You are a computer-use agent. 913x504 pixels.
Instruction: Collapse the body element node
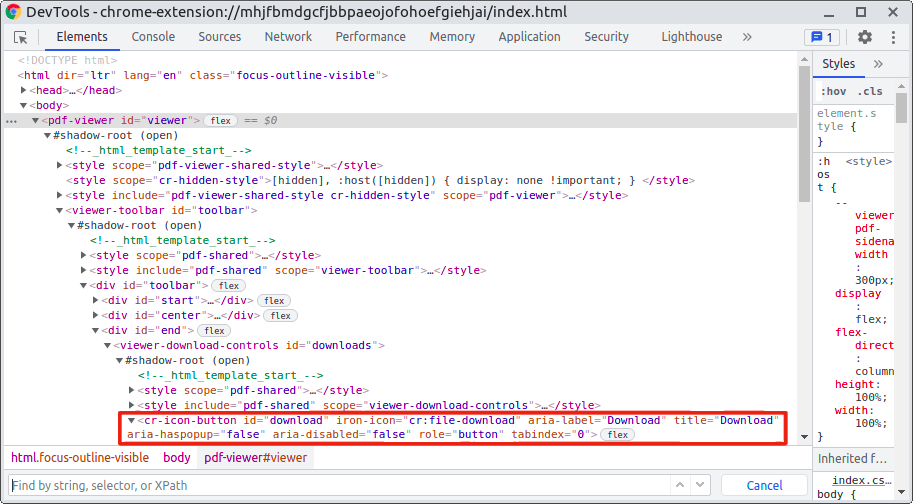pyautogui.click(x=23, y=105)
